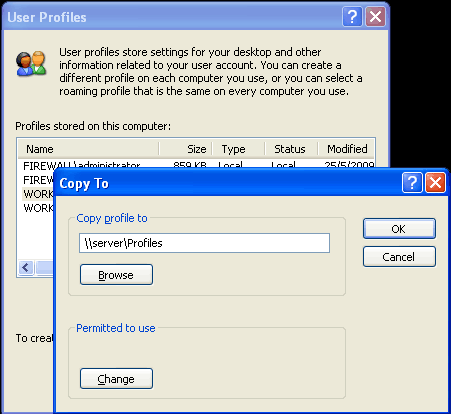
Task: Sort profiles by the Size column
Action: point(186,149)
